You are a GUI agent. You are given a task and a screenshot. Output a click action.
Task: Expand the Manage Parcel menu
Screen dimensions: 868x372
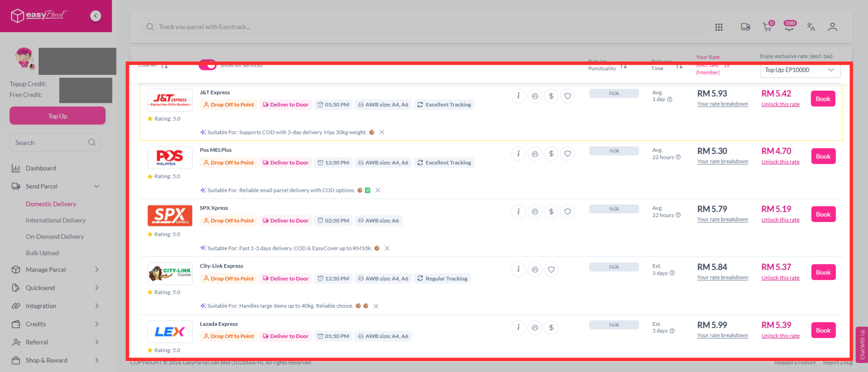pyautogui.click(x=96, y=270)
